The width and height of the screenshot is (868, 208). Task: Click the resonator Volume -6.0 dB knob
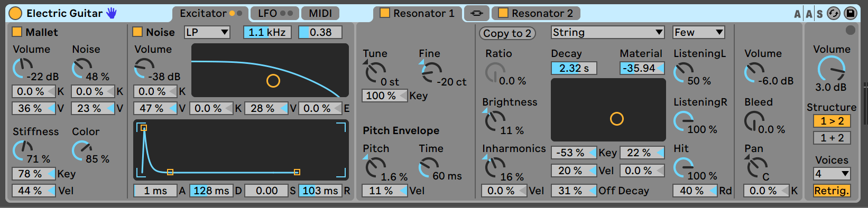coord(754,72)
